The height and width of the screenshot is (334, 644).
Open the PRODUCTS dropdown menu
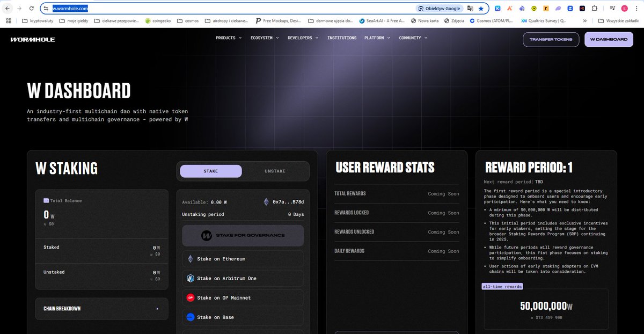[229, 38]
